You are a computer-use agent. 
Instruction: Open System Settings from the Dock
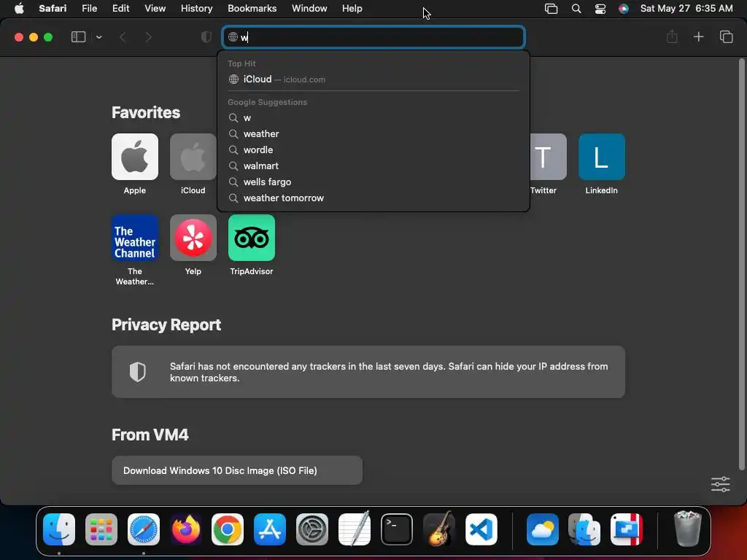(312, 529)
